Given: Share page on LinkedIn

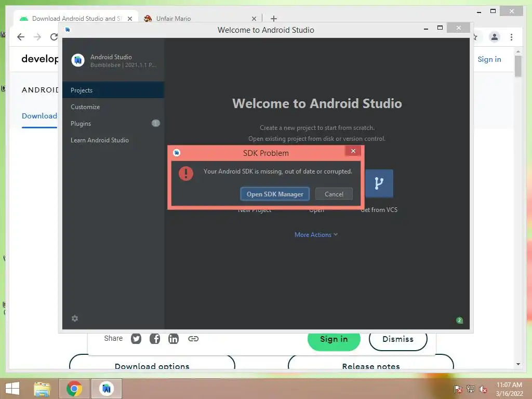Looking at the screenshot, I should (174, 339).
